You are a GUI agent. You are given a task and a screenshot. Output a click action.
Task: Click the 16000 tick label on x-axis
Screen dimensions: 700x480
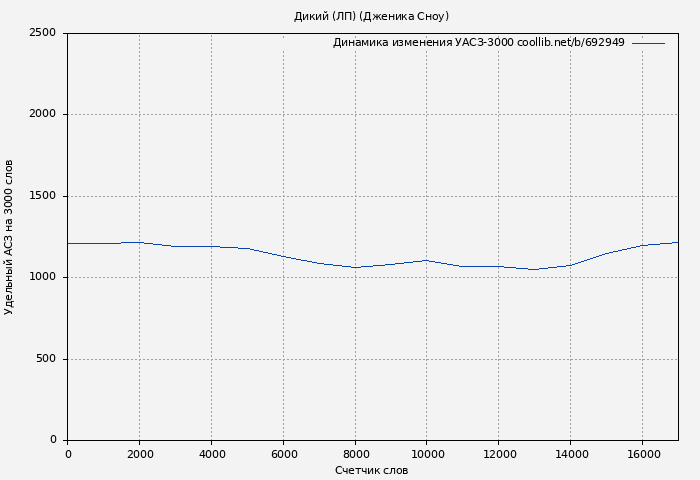642,454
